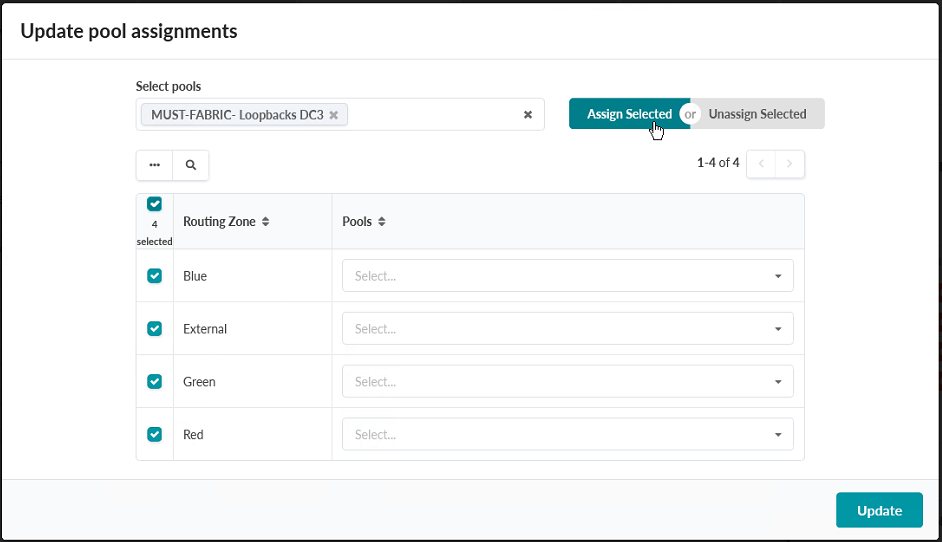Toggle the select-all checkbox in header

coord(154,204)
